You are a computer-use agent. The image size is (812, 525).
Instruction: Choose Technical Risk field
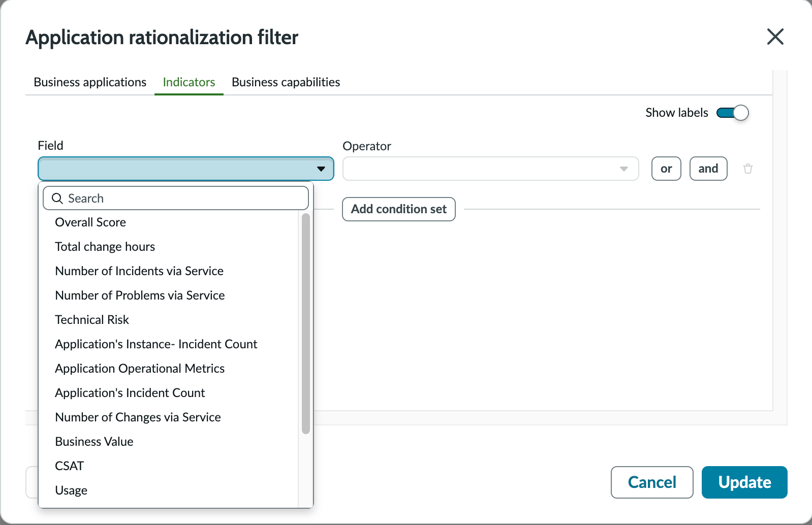pyautogui.click(x=169, y=320)
